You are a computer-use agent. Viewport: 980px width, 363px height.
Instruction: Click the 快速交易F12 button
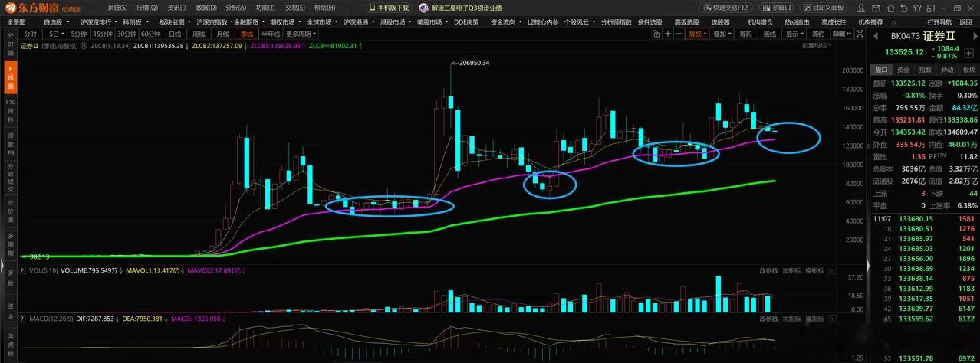click(727, 8)
